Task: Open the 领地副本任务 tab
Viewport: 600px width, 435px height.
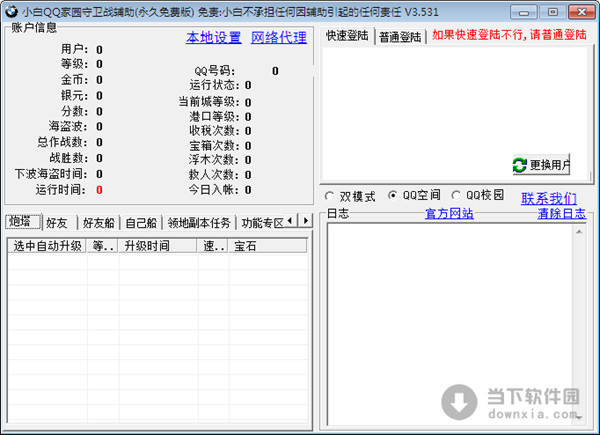Action: (x=199, y=222)
